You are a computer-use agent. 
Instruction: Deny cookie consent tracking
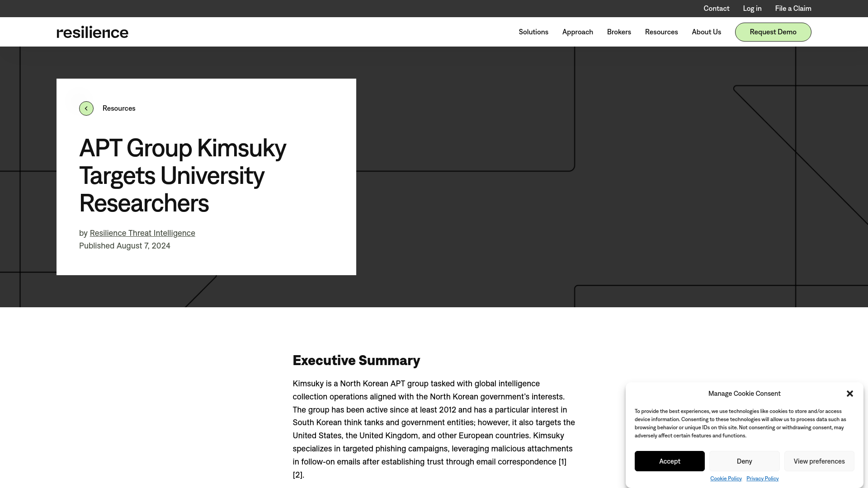click(745, 460)
